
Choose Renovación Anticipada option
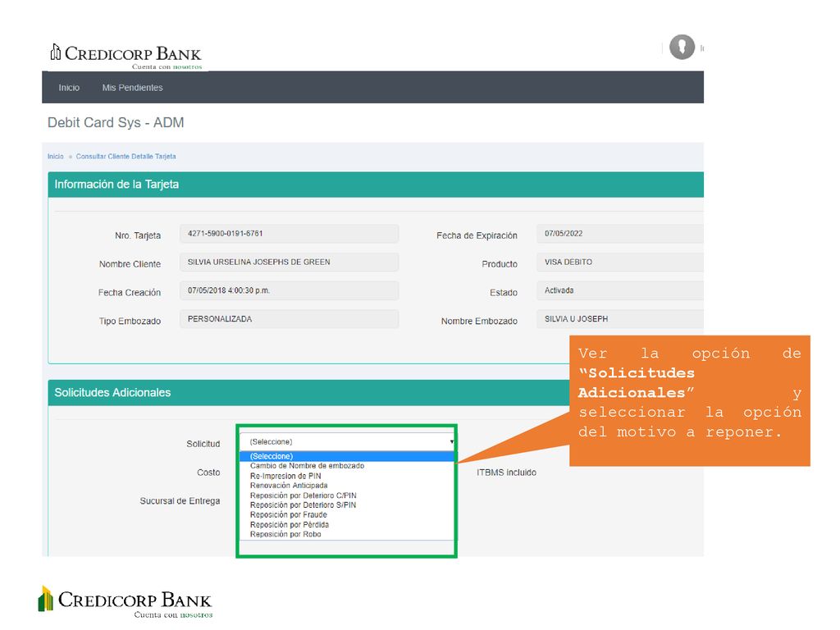click(289, 486)
